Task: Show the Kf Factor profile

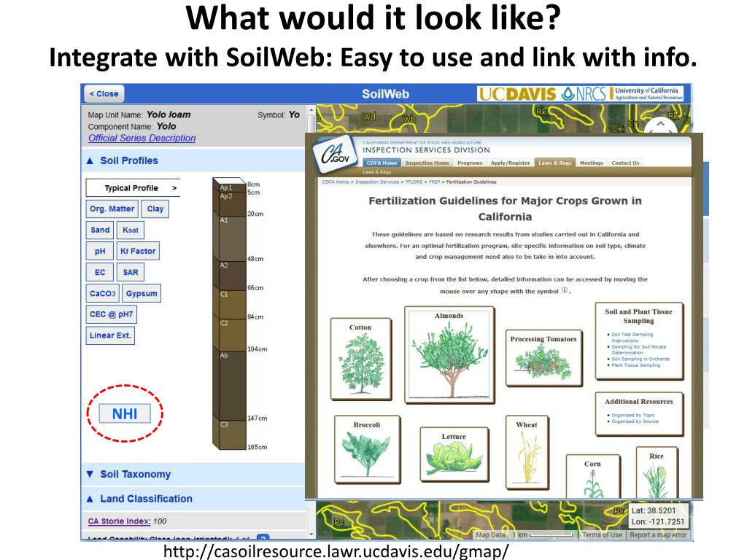Action: (138, 251)
